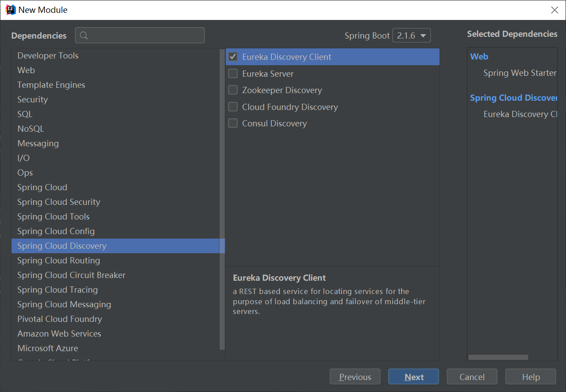
Task: Enable the Zookeeper Discovery checkbox
Action: point(233,90)
